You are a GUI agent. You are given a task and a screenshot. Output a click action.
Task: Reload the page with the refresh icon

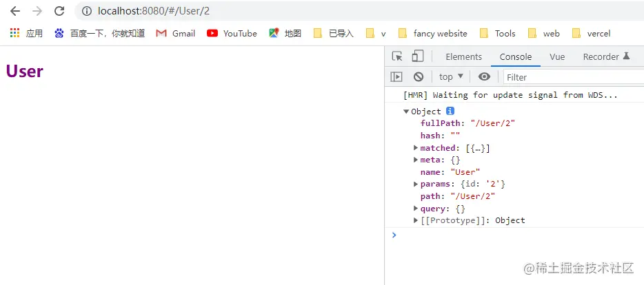click(x=59, y=11)
